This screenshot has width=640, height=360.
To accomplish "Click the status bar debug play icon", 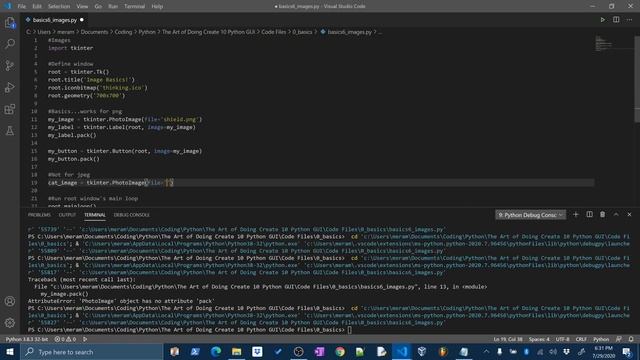I will pos(85,339).
